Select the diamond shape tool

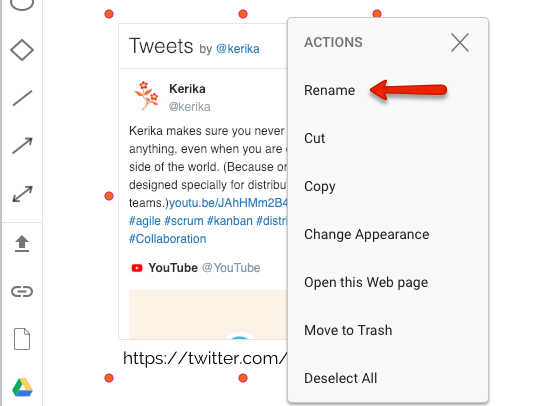(x=22, y=50)
